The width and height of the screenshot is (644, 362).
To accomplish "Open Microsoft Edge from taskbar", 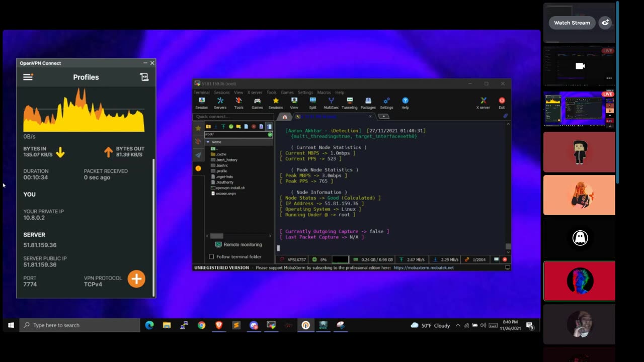I will point(149,325).
